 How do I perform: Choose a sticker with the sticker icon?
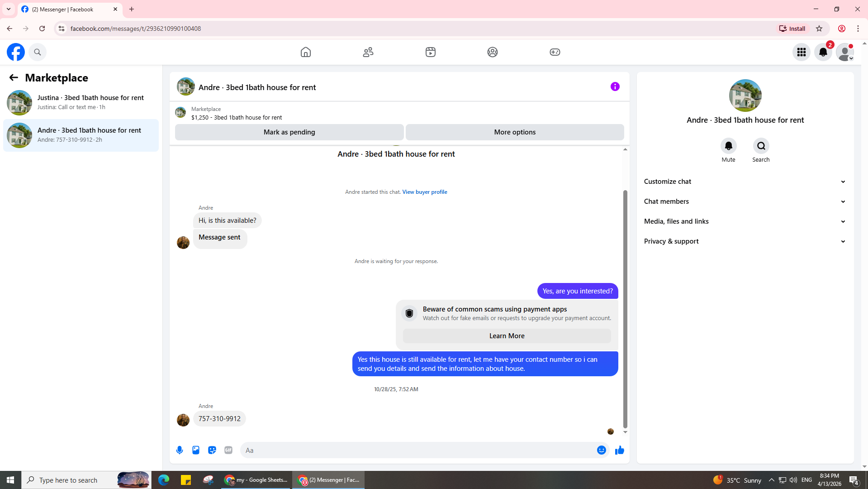click(212, 450)
